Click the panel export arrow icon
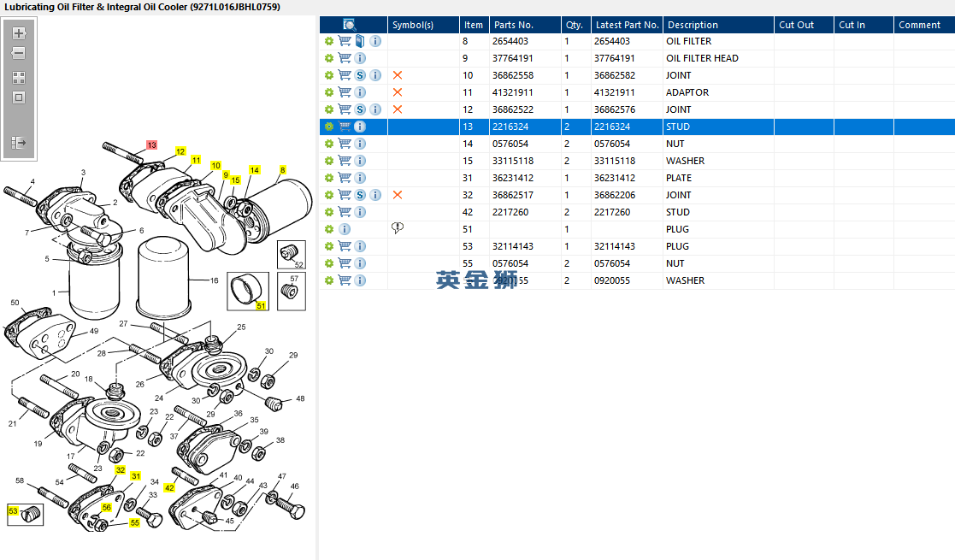This screenshot has width=955, height=560. pyautogui.click(x=19, y=143)
